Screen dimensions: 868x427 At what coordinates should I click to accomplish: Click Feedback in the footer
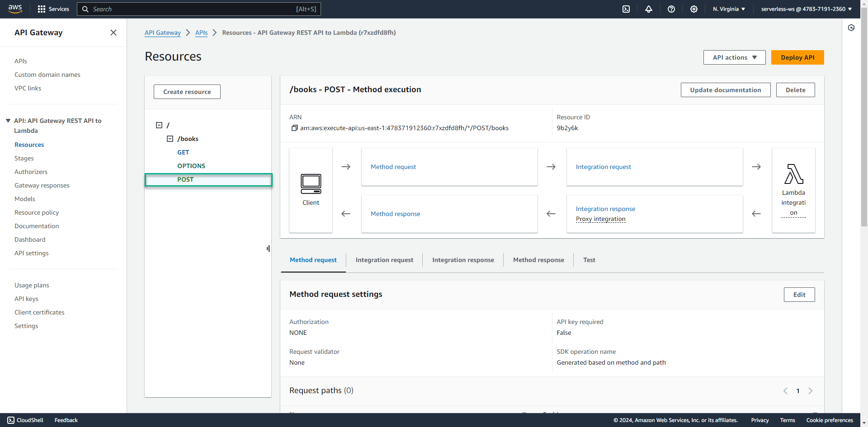tap(66, 420)
